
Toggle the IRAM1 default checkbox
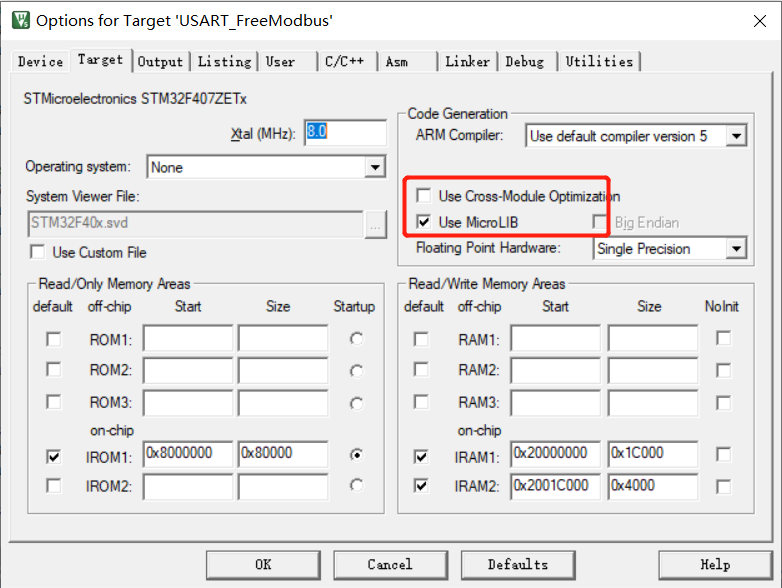coord(421,456)
